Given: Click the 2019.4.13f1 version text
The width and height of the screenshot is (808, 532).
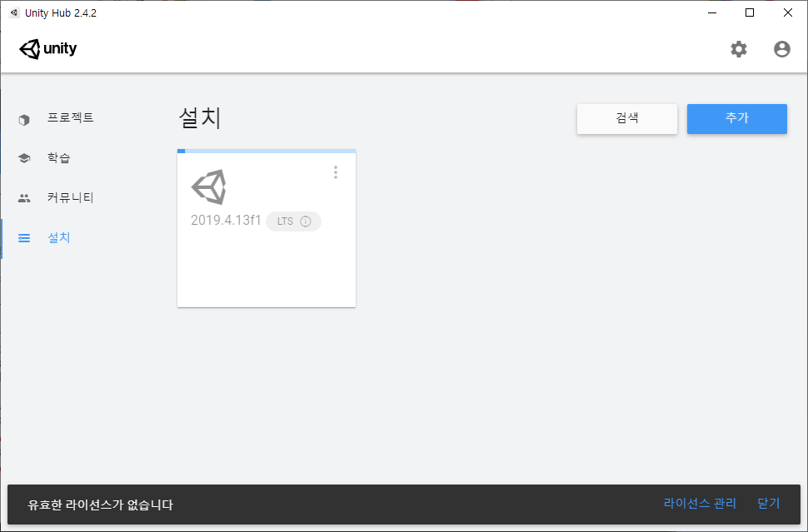Looking at the screenshot, I should coord(226,221).
